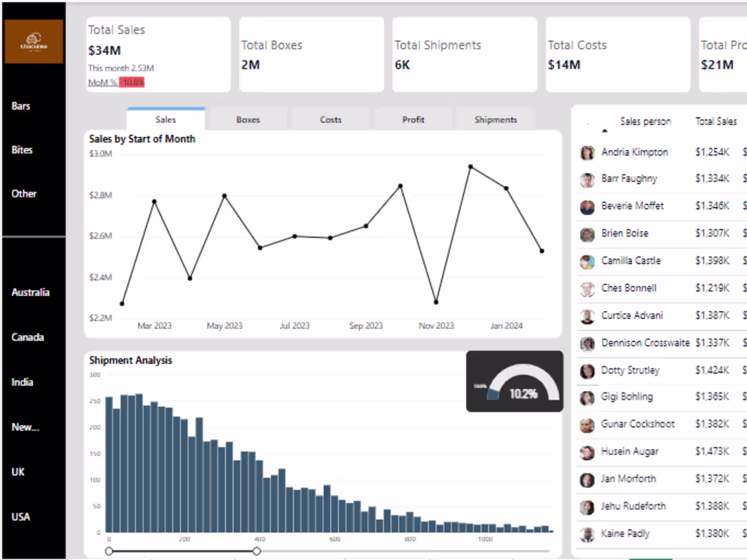This screenshot has width=747, height=560.
Task: Click Dotty Strutley's profile photo
Action: tap(587, 370)
